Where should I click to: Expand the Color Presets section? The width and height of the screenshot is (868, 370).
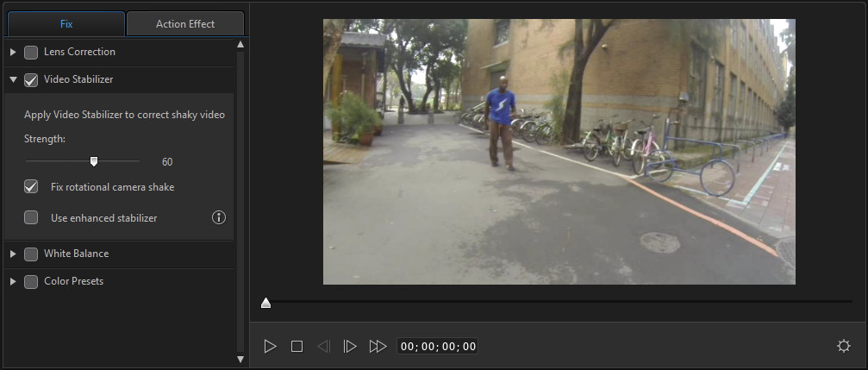coord(13,282)
